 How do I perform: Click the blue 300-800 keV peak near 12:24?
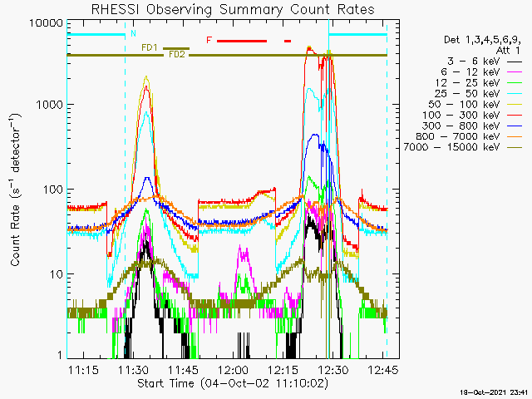pyautogui.click(x=315, y=135)
